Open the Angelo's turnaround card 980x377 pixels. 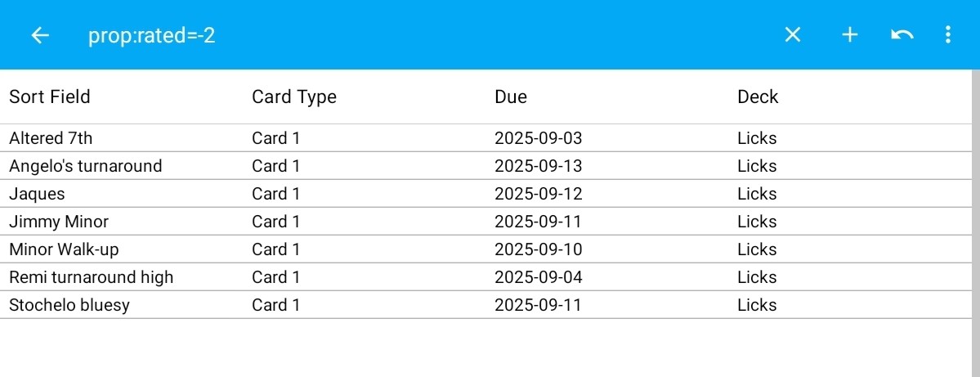pyautogui.click(x=86, y=166)
